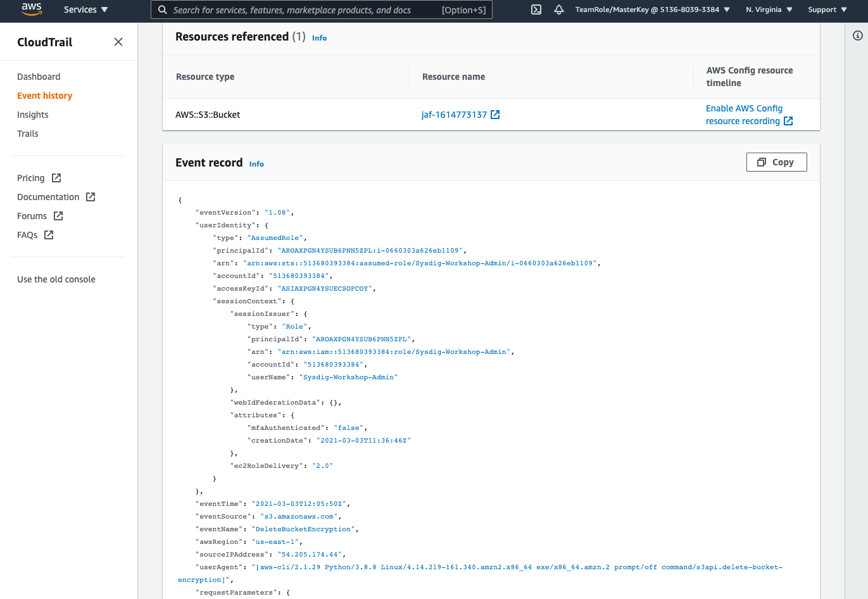Screen dimensions: 868x599
Task: Open the notifications bell
Action: (x=559, y=9)
